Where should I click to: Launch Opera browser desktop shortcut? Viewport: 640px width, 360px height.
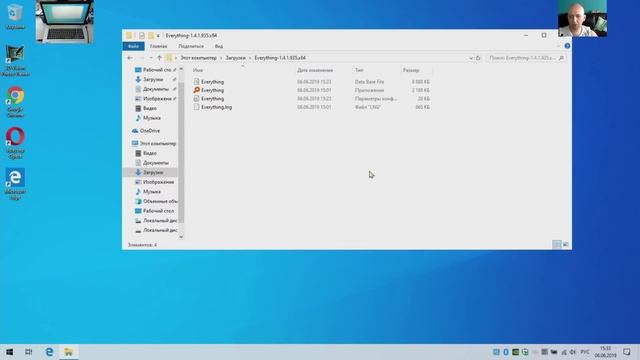pyautogui.click(x=15, y=143)
